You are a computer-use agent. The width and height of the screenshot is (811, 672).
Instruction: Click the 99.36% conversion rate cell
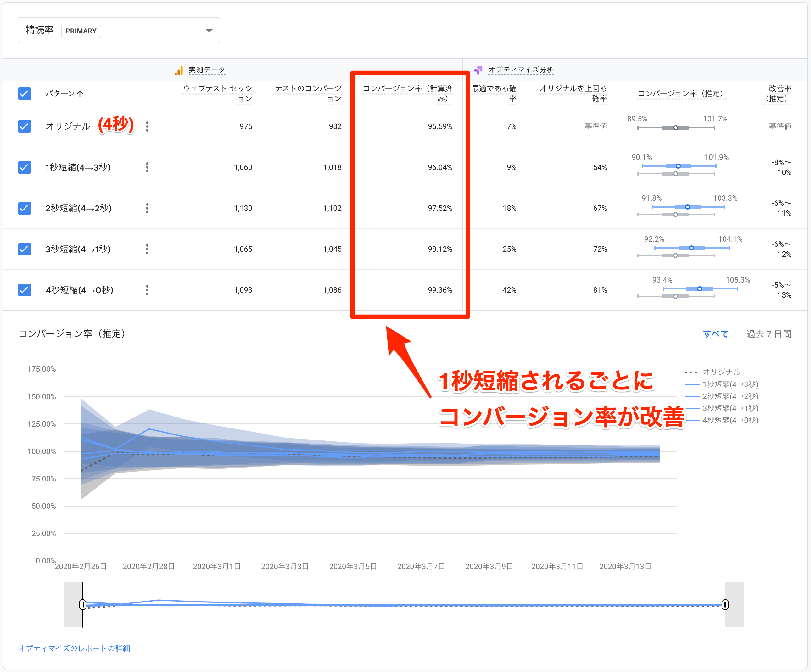coord(440,290)
